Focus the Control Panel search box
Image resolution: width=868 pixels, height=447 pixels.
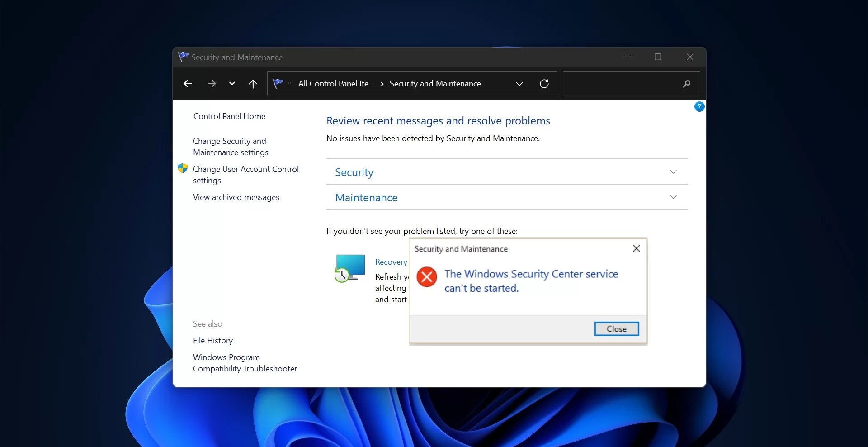coord(631,84)
